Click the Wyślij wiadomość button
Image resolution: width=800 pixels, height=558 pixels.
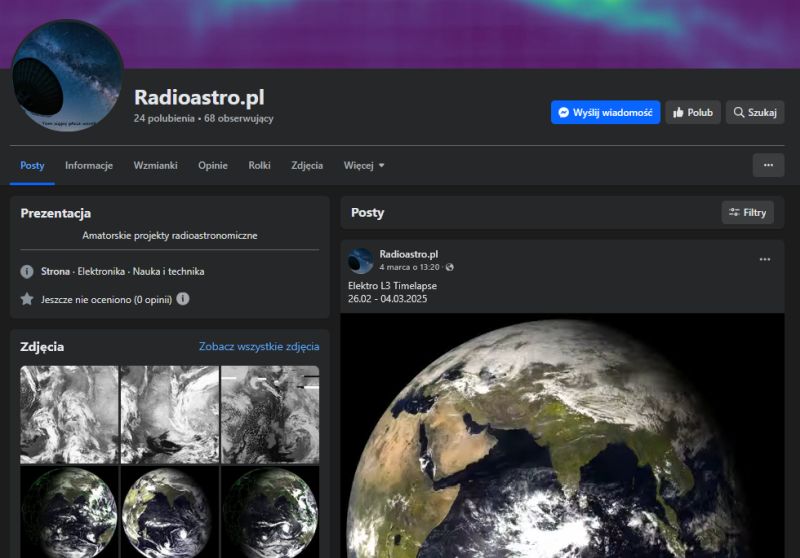pyautogui.click(x=605, y=112)
